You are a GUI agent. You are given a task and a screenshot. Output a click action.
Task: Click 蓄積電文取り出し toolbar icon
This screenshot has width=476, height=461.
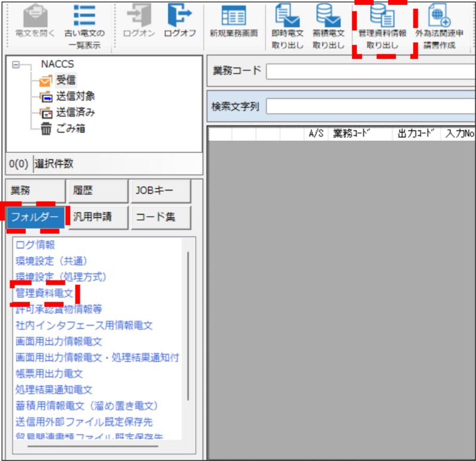point(328,24)
